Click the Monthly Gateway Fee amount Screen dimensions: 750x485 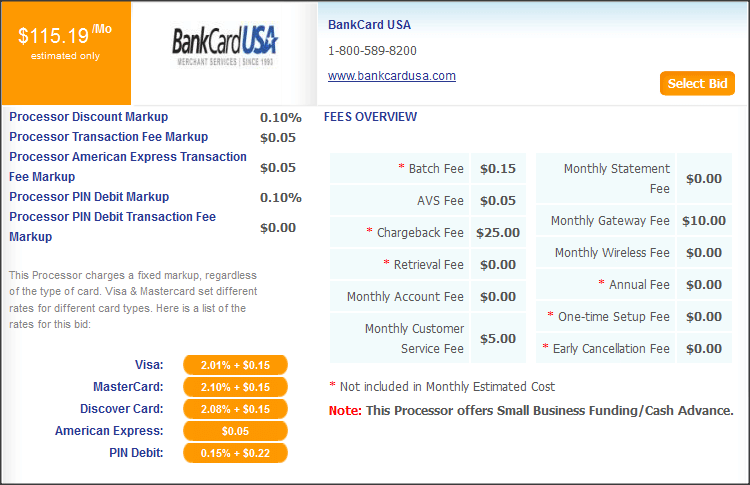pyautogui.click(x=703, y=221)
